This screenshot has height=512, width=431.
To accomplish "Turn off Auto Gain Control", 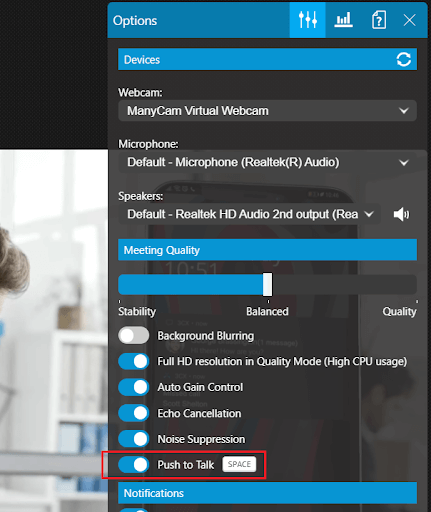I will pyautogui.click(x=134, y=387).
